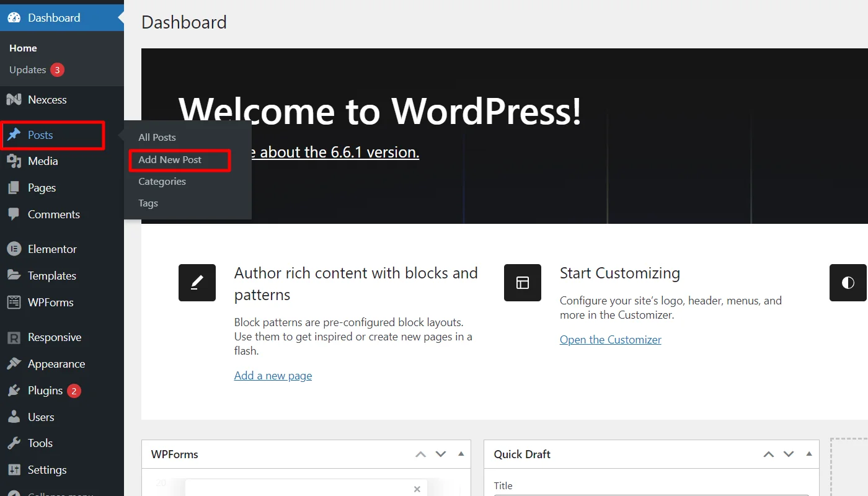The image size is (868, 496).
Task: Click the Author rich content heading
Action: [x=356, y=284]
